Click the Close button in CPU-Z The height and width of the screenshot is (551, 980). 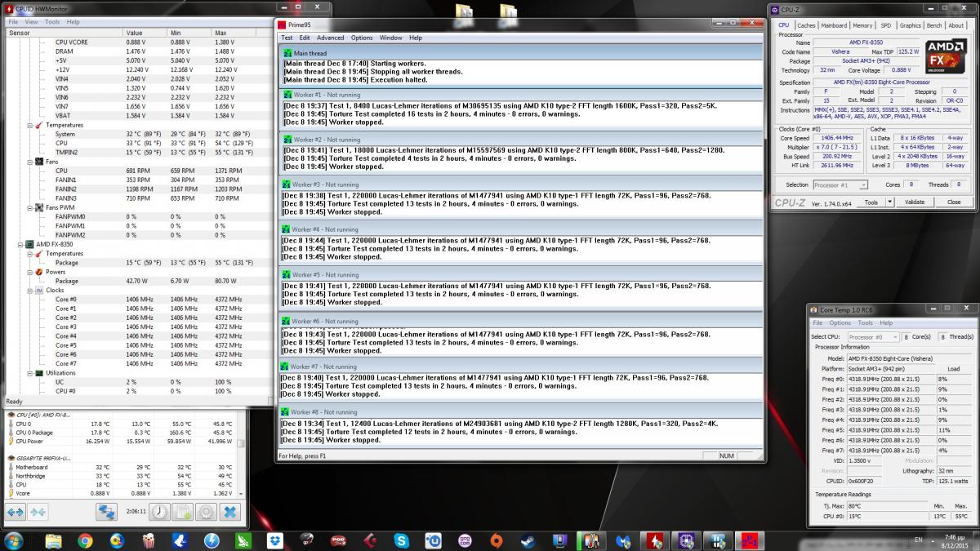tap(954, 202)
